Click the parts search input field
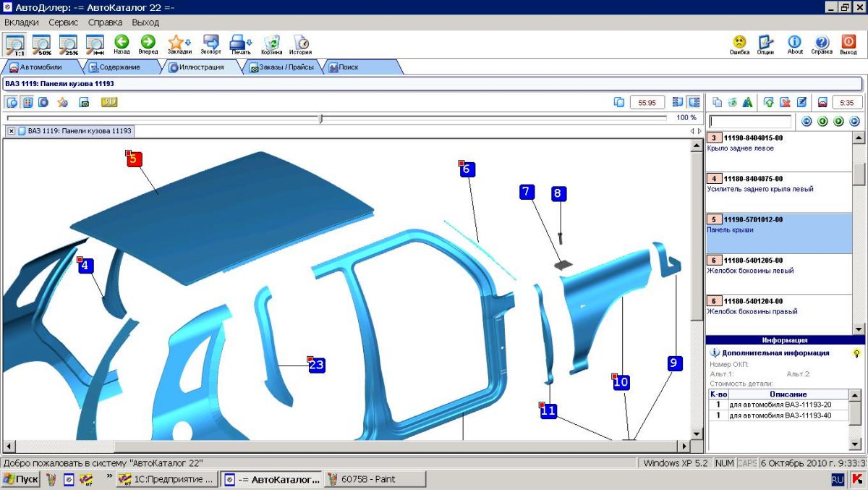 point(750,122)
